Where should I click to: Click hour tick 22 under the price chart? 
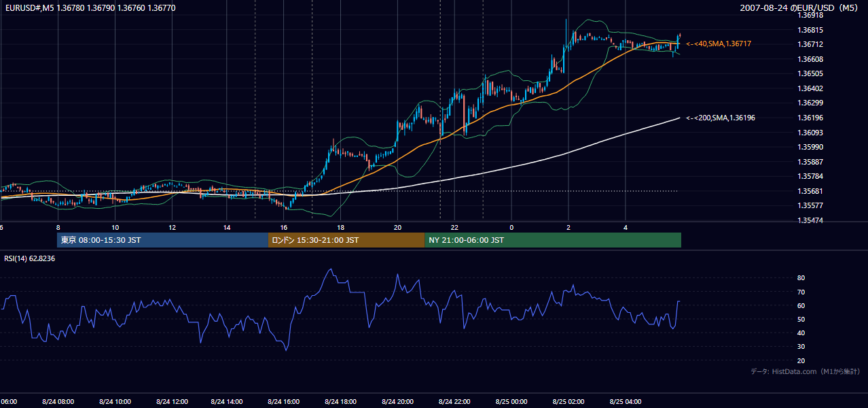tap(455, 227)
